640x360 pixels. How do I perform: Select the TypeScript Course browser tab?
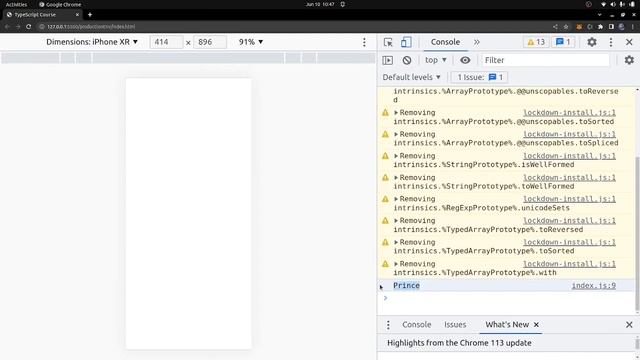42,15
